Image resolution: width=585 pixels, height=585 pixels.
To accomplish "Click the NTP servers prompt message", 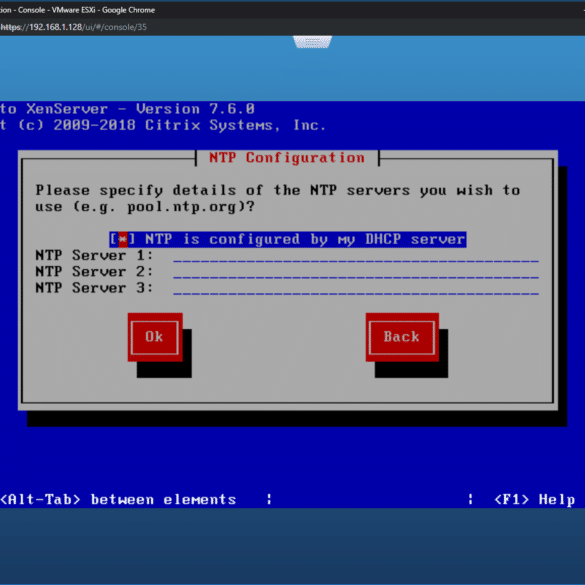I will point(278,198).
